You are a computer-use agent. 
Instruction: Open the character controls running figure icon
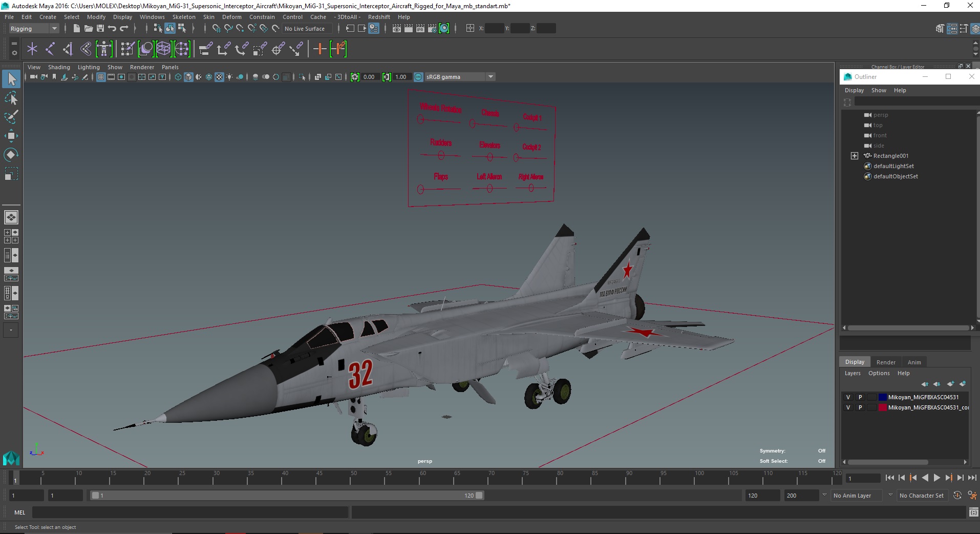972,496
